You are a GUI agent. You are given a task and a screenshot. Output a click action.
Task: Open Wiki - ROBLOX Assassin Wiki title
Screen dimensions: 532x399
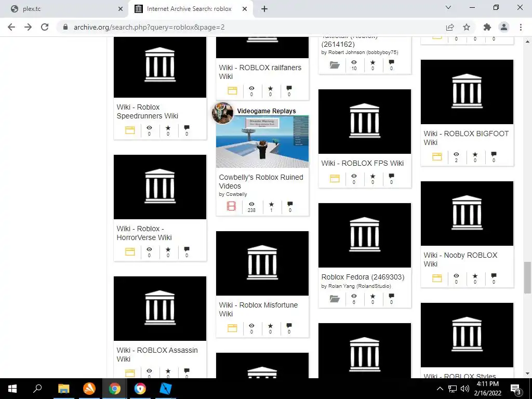[x=157, y=354]
